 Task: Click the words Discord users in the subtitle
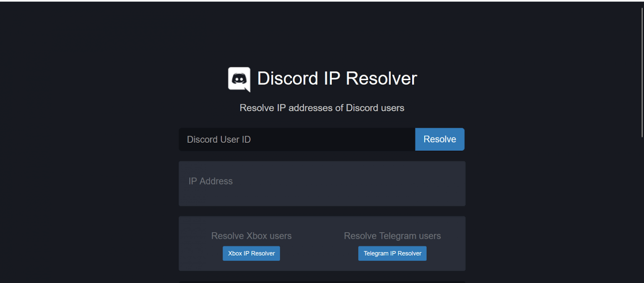click(x=375, y=108)
